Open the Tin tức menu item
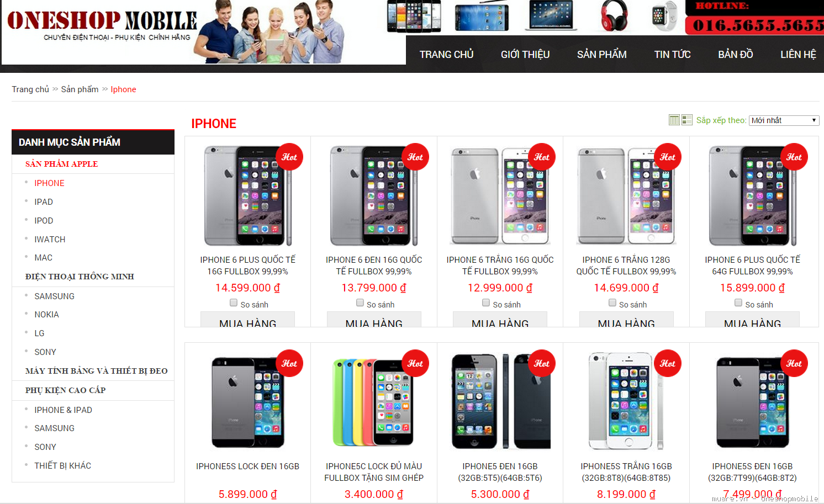Image resolution: width=824 pixels, height=504 pixels. (x=672, y=54)
